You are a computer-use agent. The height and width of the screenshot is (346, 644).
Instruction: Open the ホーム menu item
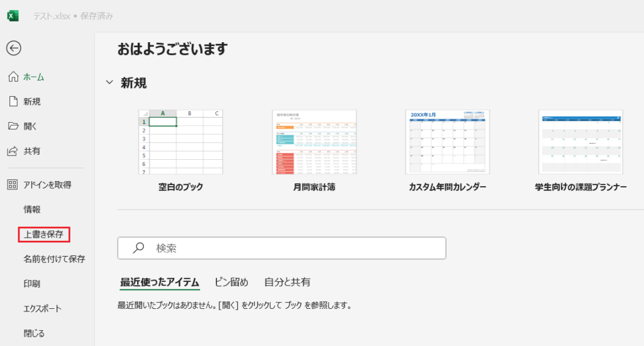tap(34, 77)
